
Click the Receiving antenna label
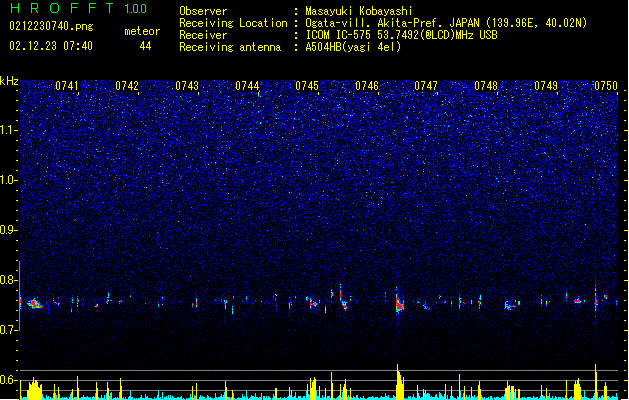230,47
